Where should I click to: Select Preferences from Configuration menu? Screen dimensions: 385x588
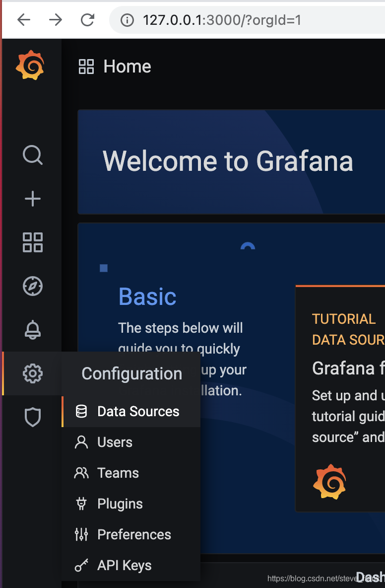(x=131, y=534)
